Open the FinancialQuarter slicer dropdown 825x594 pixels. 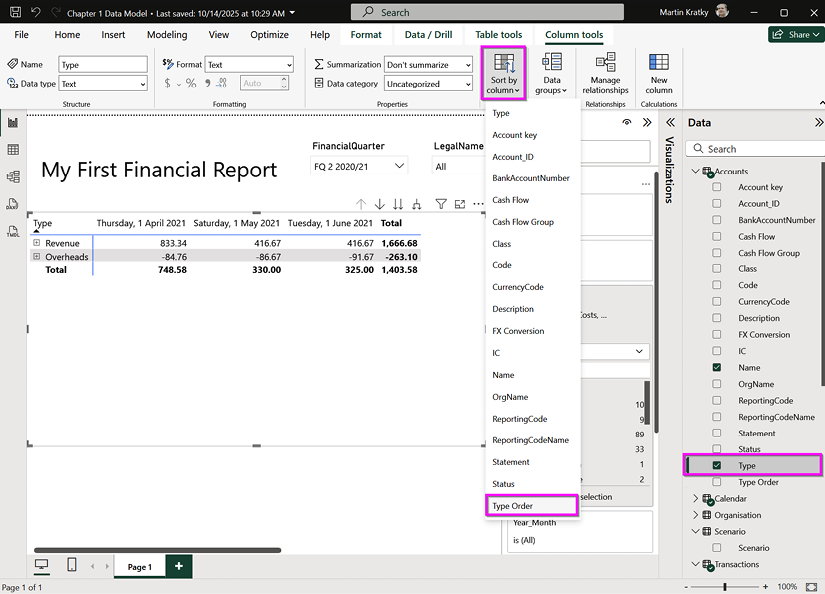pyautogui.click(x=399, y=166)
